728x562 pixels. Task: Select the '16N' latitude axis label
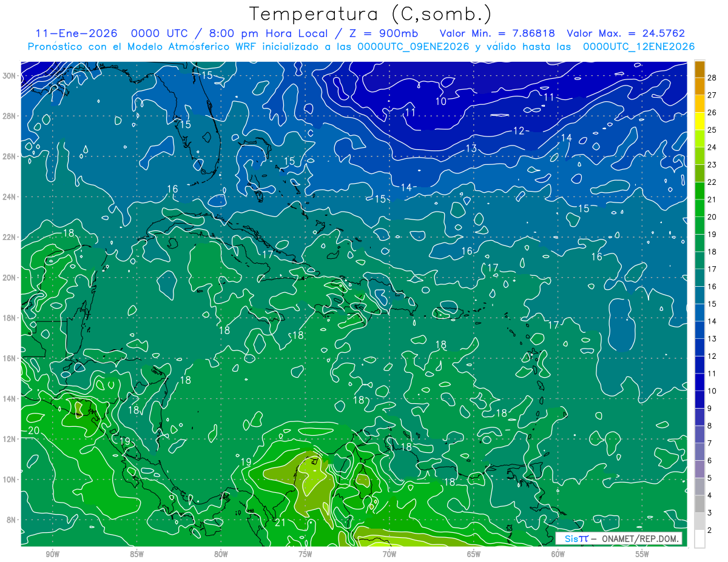tap(10, 358)
